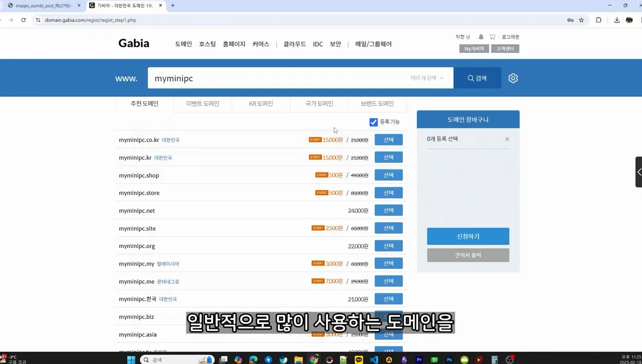Click the 0개 등록 선택 text
The height and width of the screenshot is (364, 642).
442,139
